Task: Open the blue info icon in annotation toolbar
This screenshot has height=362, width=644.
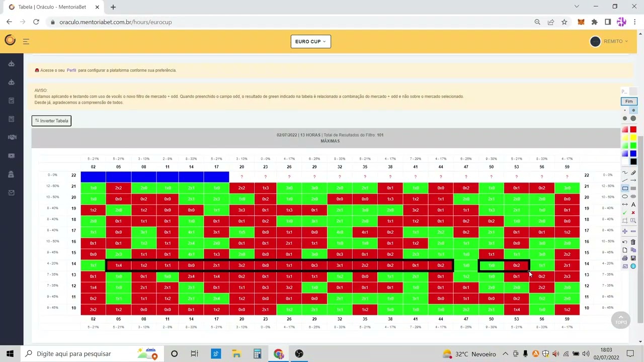Action: 633,265
